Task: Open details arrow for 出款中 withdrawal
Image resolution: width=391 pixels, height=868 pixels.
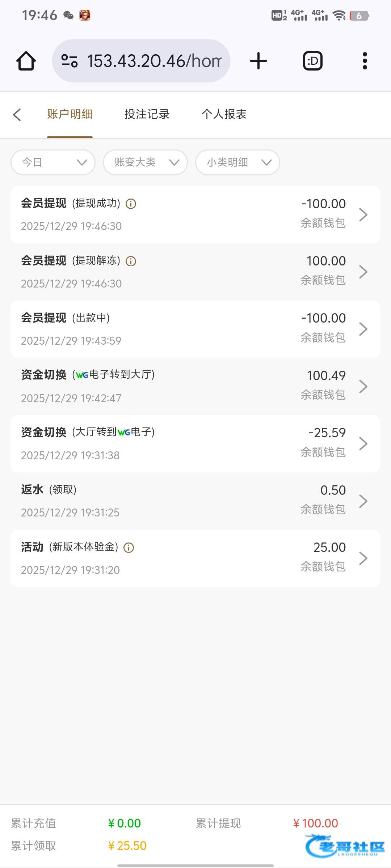Action: [x=363, y=329]
